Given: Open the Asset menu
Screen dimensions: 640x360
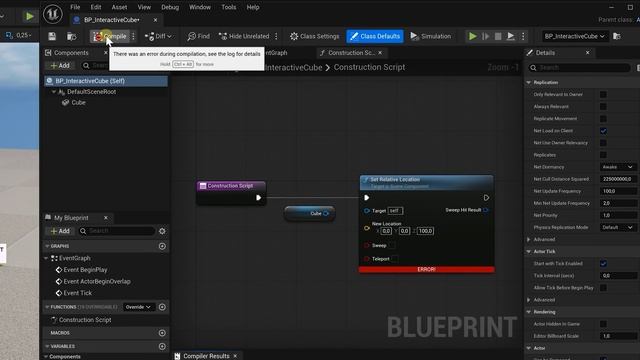Looking at the screenshot, I should coord(119,7).
